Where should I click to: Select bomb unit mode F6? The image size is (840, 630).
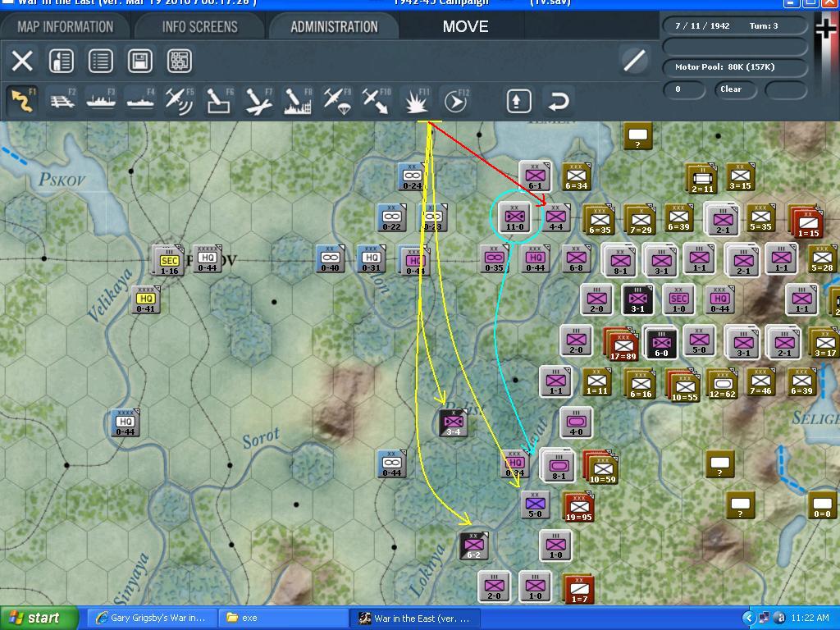coord(218,100)
